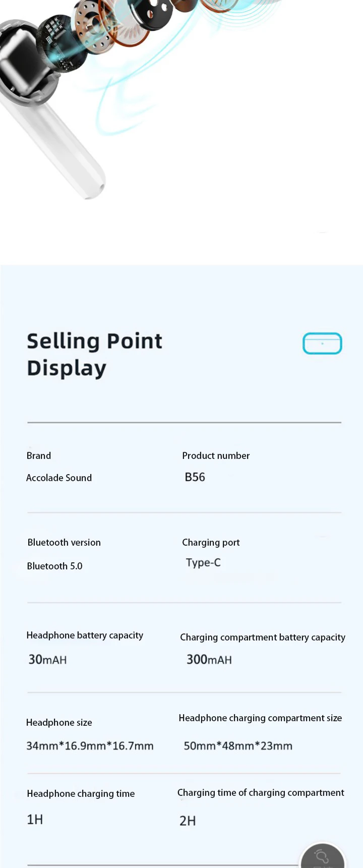Click the Charging port label
The width and height of the screenshot is (363, 868).
[x=211, y=542]
